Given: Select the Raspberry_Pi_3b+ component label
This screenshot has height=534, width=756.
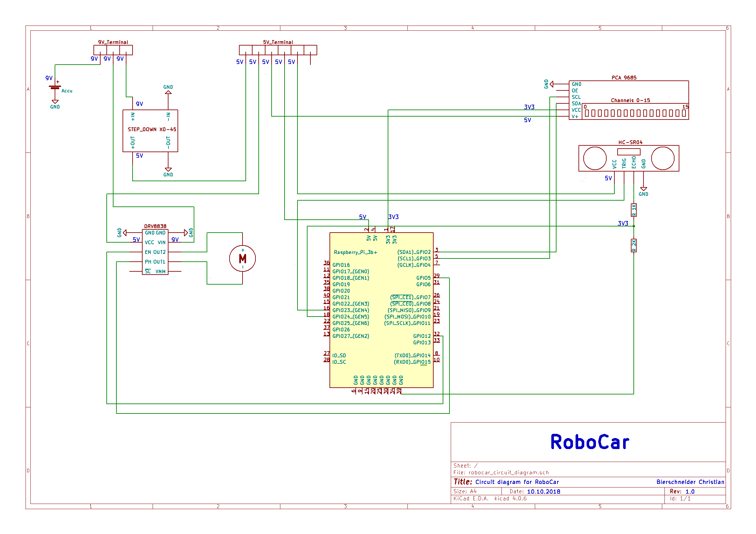Looking at the screenshot, I should [x=355, y=252].
